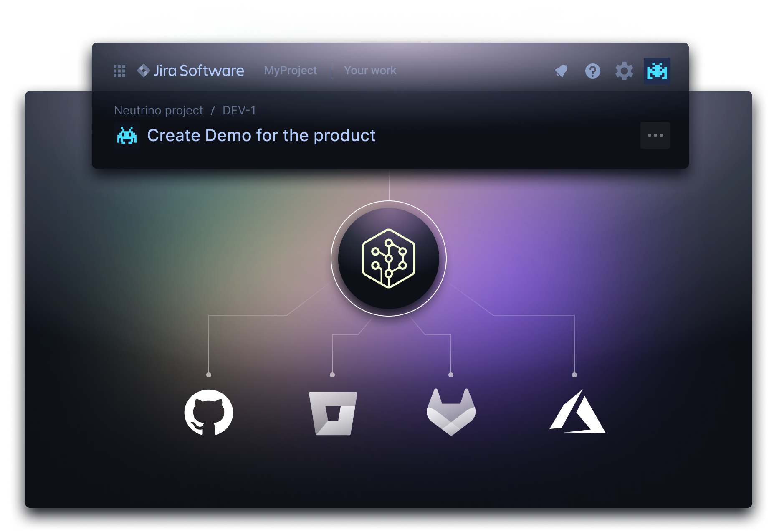Follow the DEV-1 breadcrumb link

coord(239,110)
